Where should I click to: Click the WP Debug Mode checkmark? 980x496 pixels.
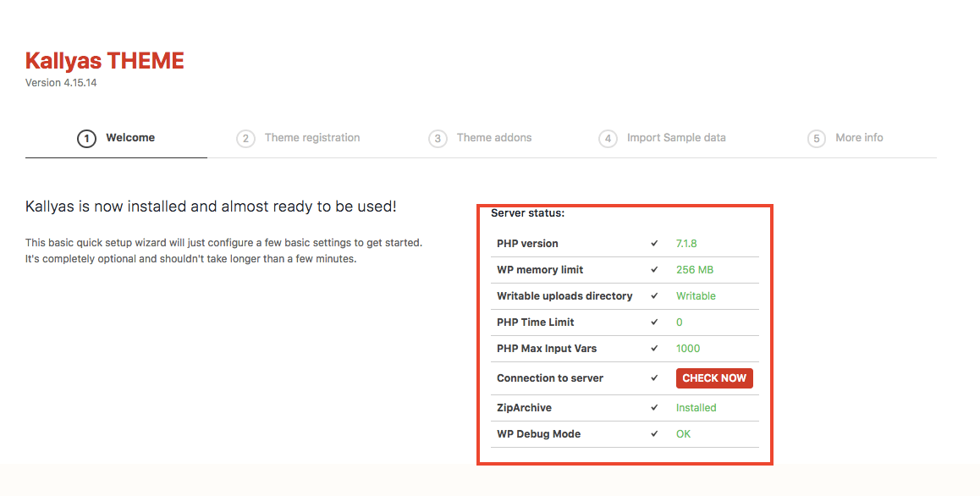tap(654, 434)
